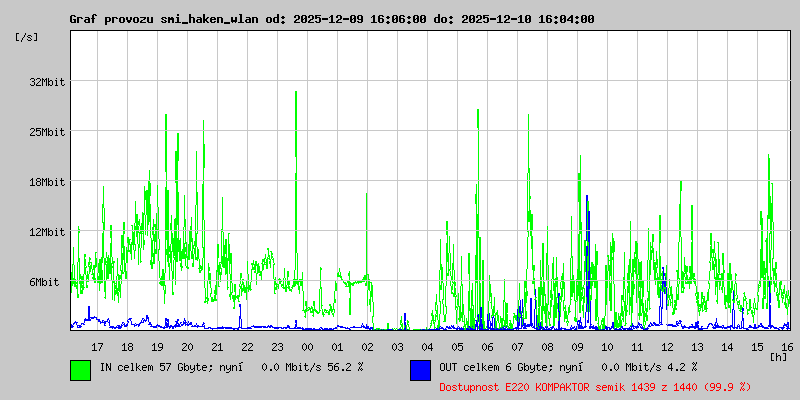The width and height of the screenshot is (800, 400).
Task: Click the '20' hour label on x-axis
Action: click(187, 347)
